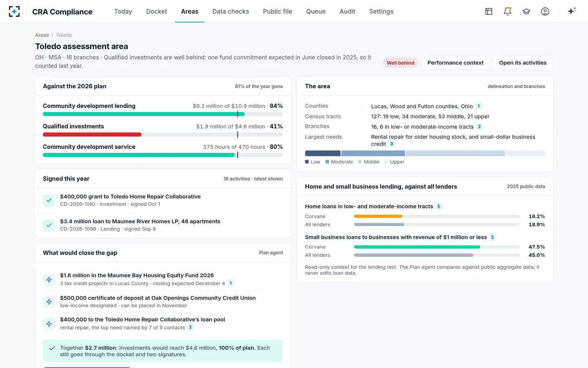Open the graduation cap help icon
The width and height of the screenshot is (588, 368).
[x=526, y=11]
